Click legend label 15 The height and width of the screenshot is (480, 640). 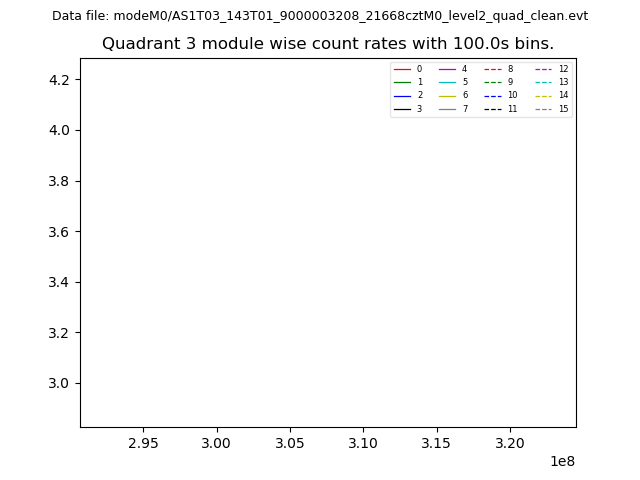563,109
